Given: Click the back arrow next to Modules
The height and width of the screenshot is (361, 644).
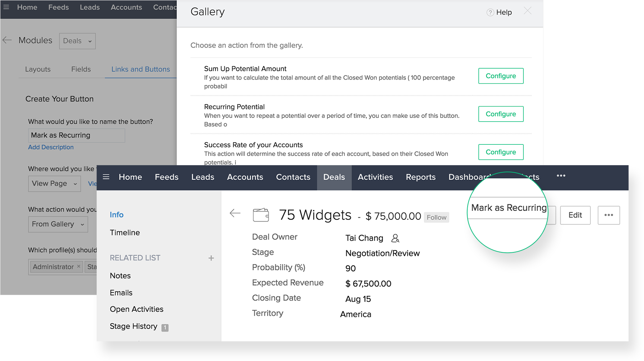Looking at the screenshot, I should click(7, 40).
